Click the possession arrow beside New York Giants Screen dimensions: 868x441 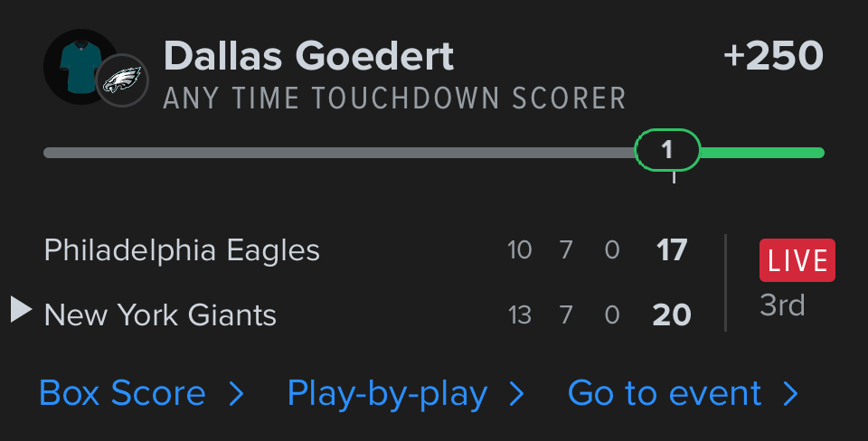pyautogui.click(x=21, y=310)
